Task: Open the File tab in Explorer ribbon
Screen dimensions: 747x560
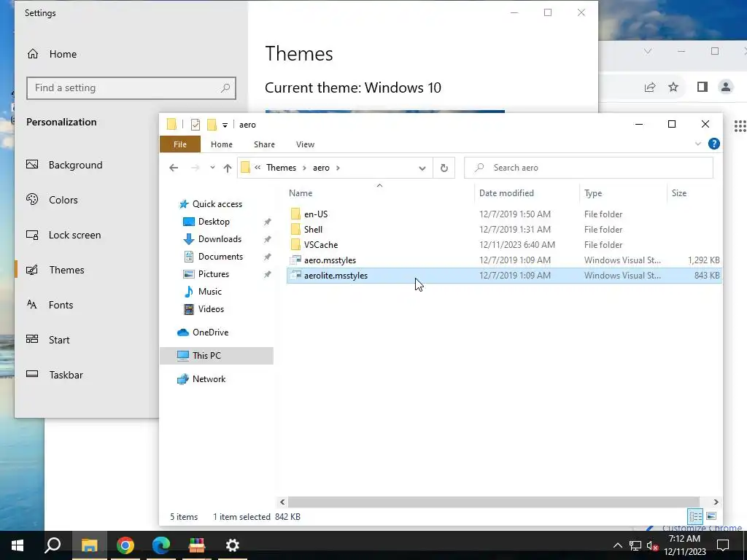Action: tap(180, 144)
